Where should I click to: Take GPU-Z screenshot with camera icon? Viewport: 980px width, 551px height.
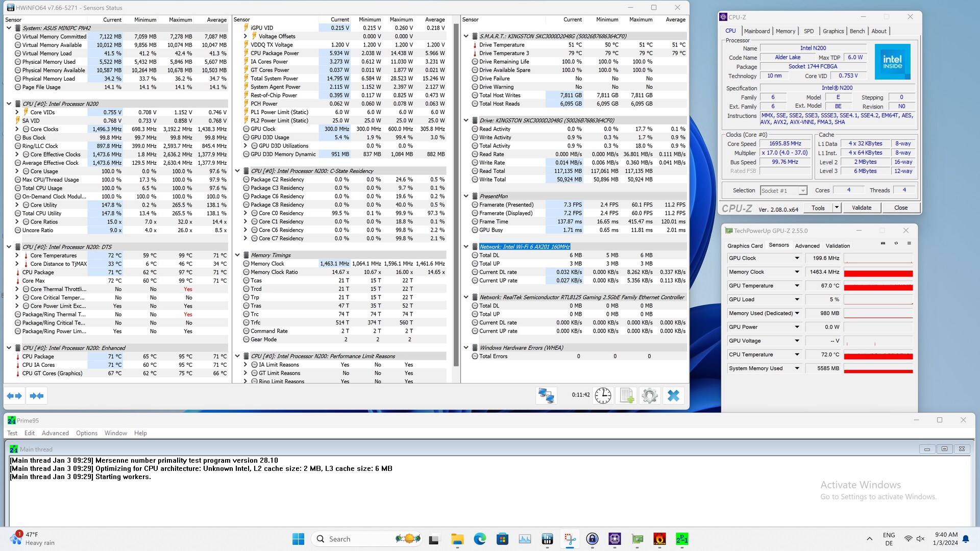(x=883, y=244)
